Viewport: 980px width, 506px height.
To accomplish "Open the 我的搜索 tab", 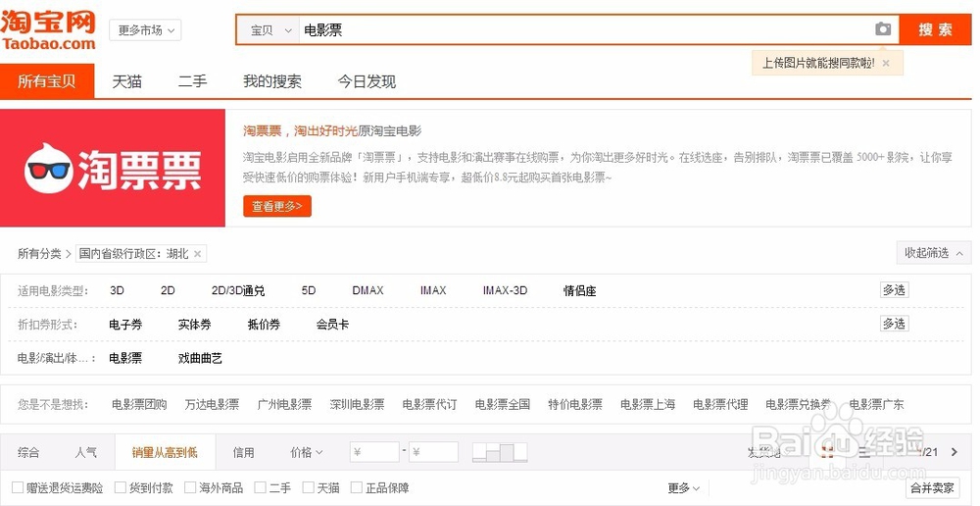I will point(272,81).
